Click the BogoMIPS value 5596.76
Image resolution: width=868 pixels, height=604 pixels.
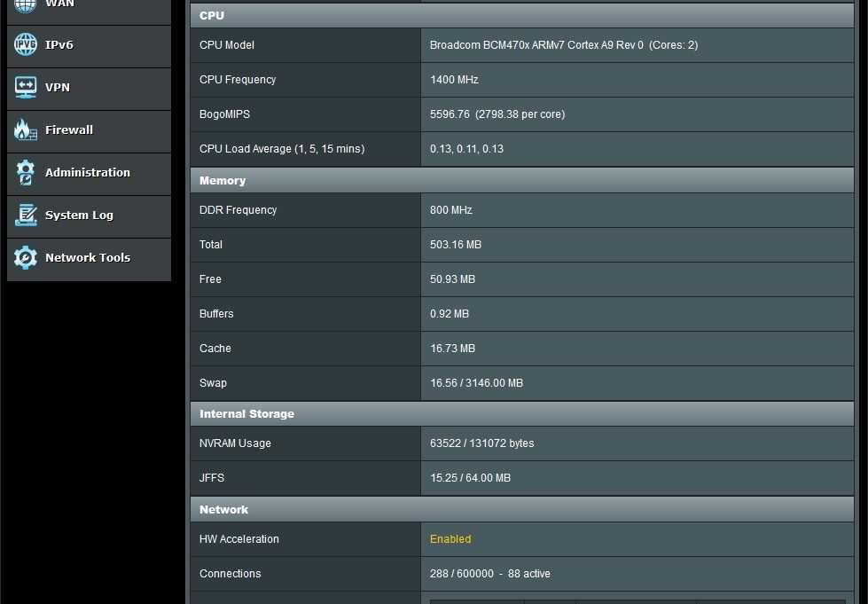pos(497,114)
